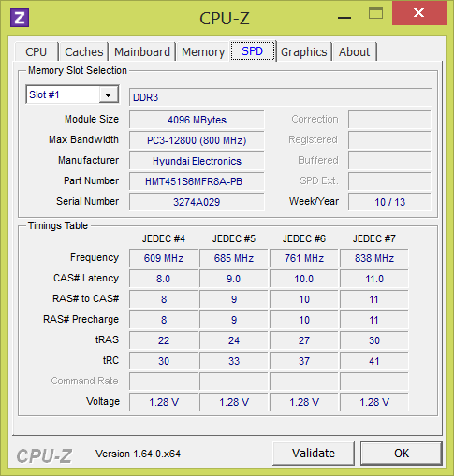Click the Serial Number value 3274A029
Image resolution: width=454 pixels, height=476 pixels.
(197, 202)
